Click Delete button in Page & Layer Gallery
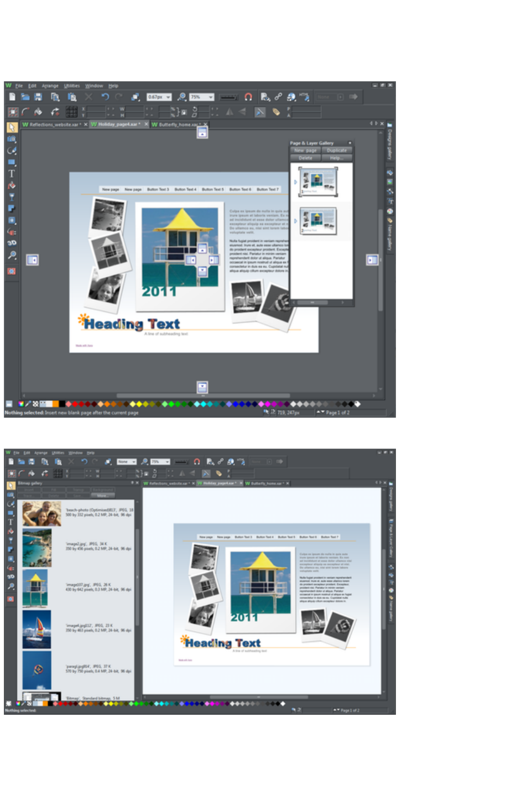 click(305, 158)
